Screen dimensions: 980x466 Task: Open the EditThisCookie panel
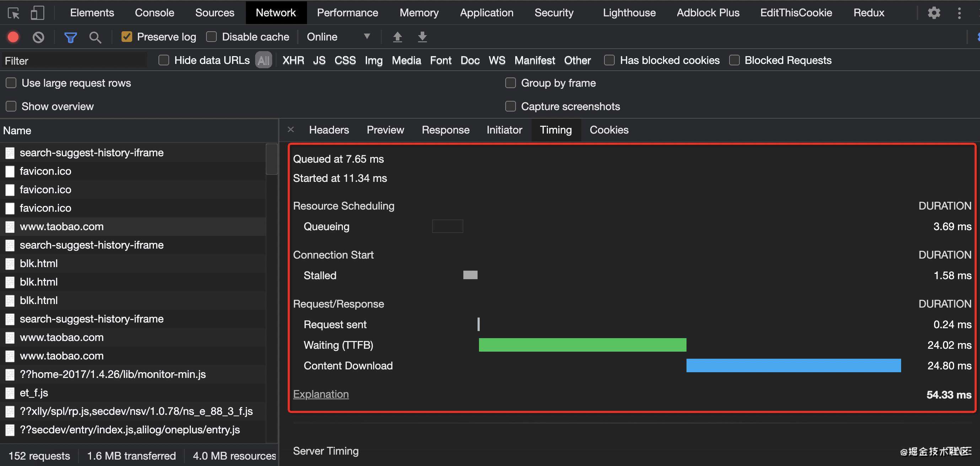point(796,13)
